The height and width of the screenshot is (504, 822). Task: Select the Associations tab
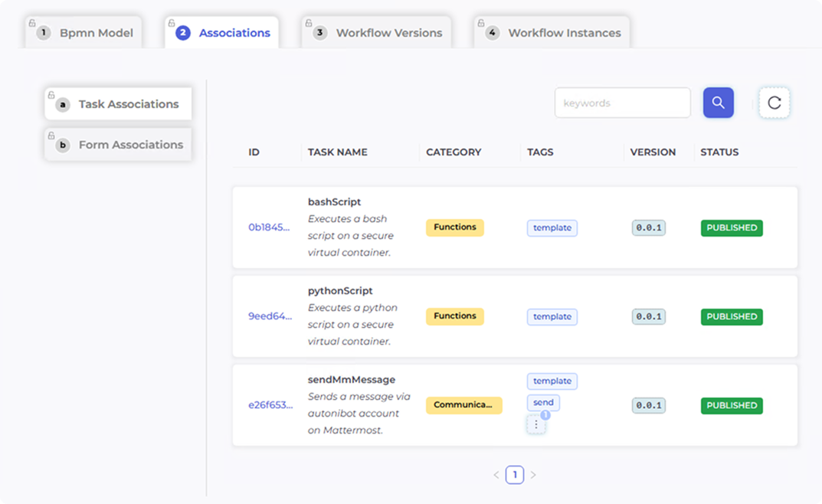pos(222,33)
